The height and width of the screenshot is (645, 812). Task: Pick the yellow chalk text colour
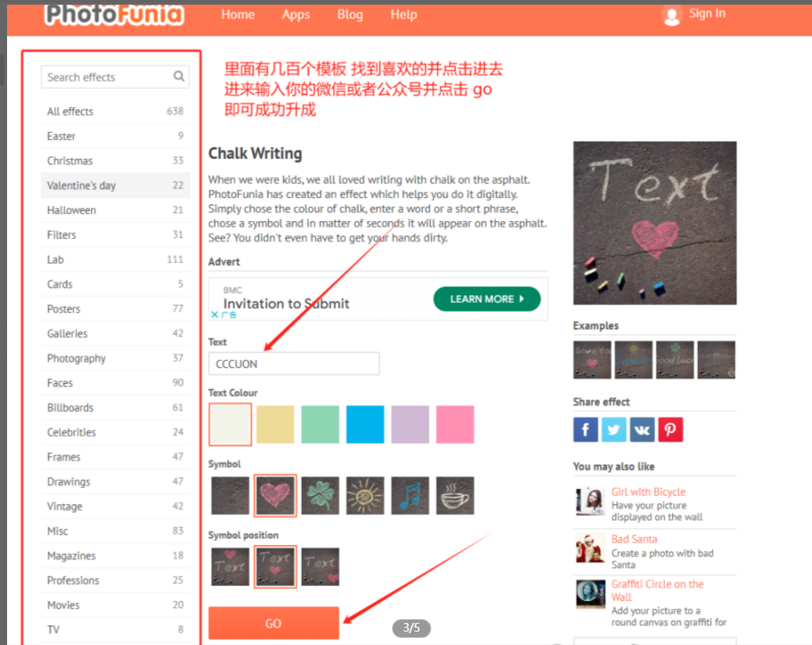[x=275, y=424]
